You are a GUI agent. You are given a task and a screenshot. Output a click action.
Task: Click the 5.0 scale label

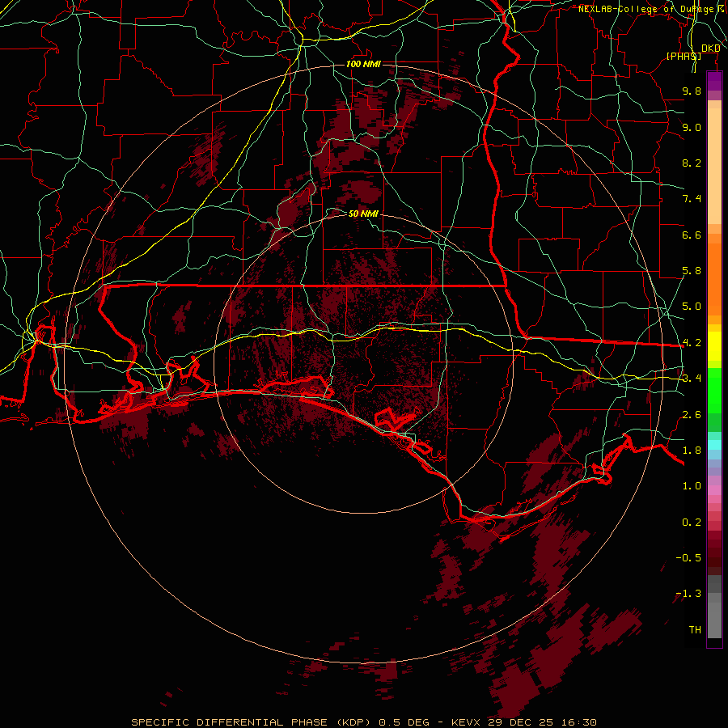tap(692, 307)
